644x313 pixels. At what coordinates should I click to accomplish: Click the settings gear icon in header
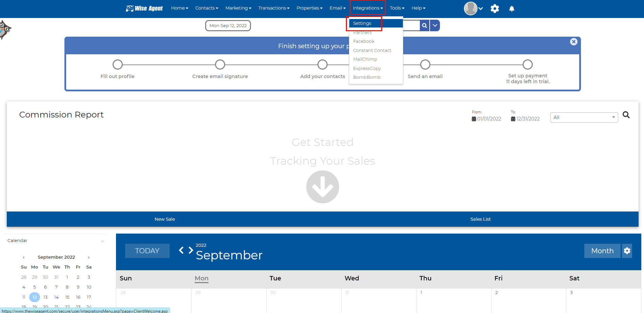pos(495,8)
